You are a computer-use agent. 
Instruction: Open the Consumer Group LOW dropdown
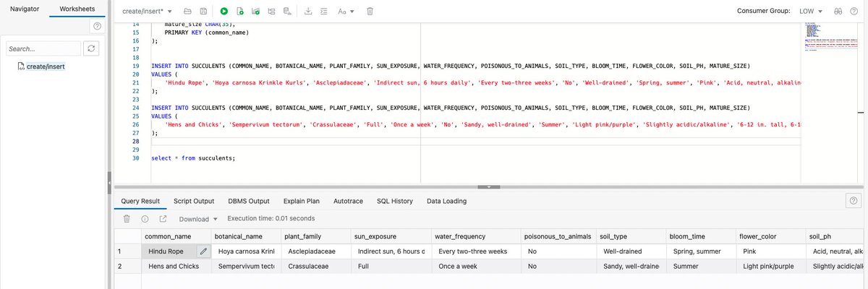tap(811, 12)
